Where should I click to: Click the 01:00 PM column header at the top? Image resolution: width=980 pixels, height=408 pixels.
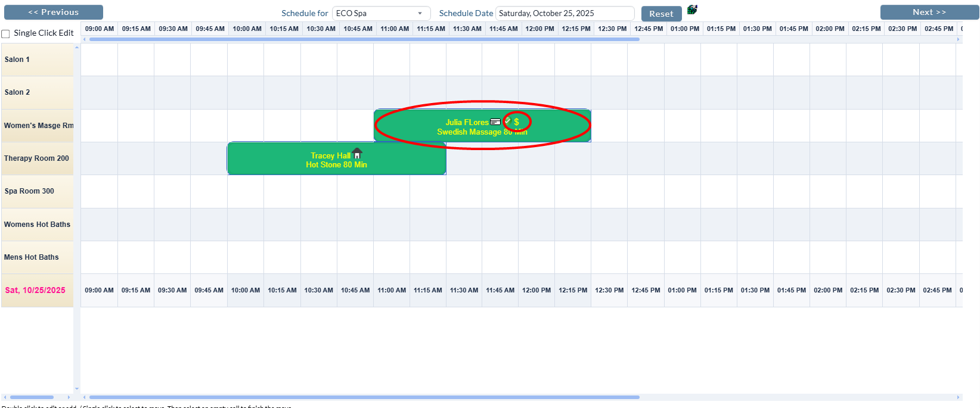pos(685,29)
